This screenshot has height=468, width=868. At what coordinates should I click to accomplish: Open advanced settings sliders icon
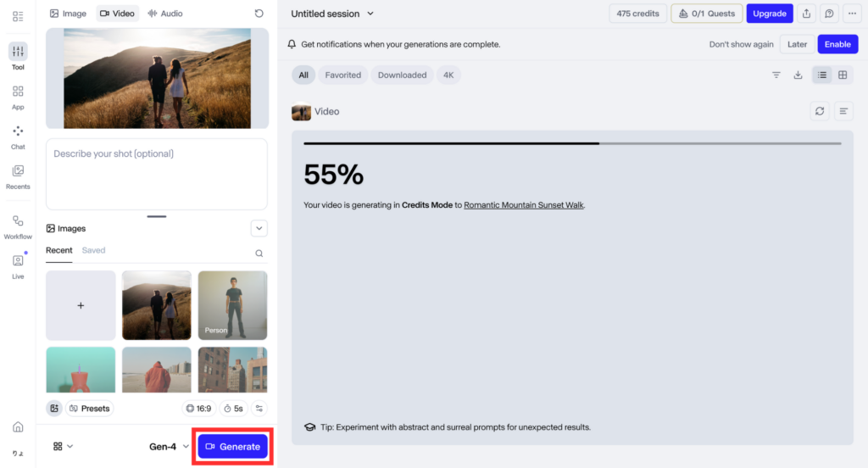click(259, 408)
